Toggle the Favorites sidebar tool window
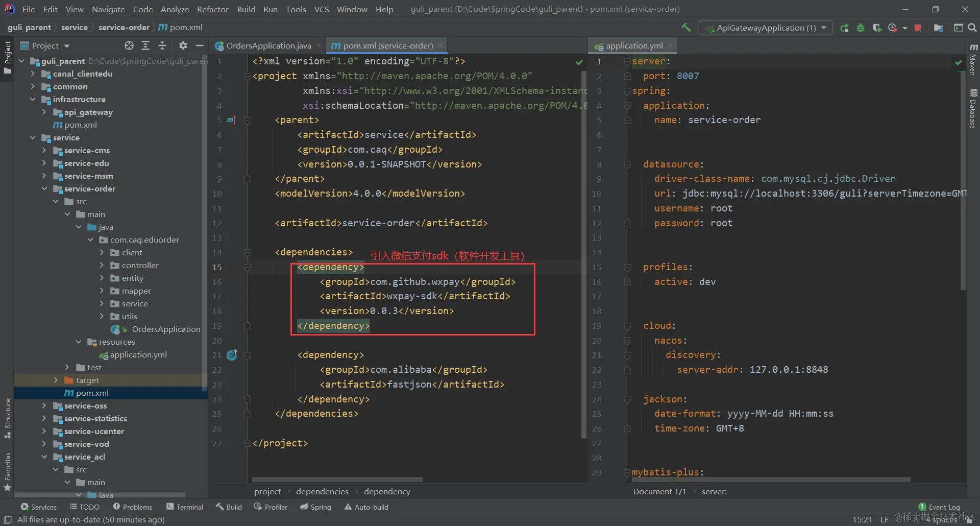 click(7, 472)
